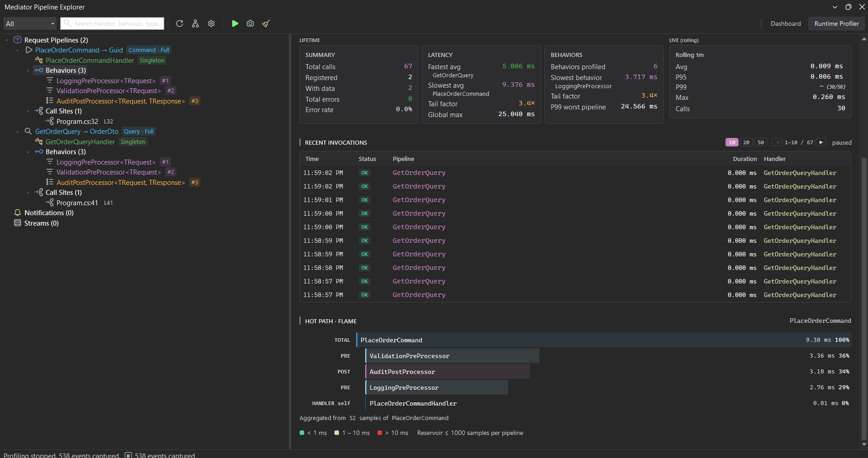Set page size to 20 rows
This screenshot has height=458, width=868.
(746, 142)
